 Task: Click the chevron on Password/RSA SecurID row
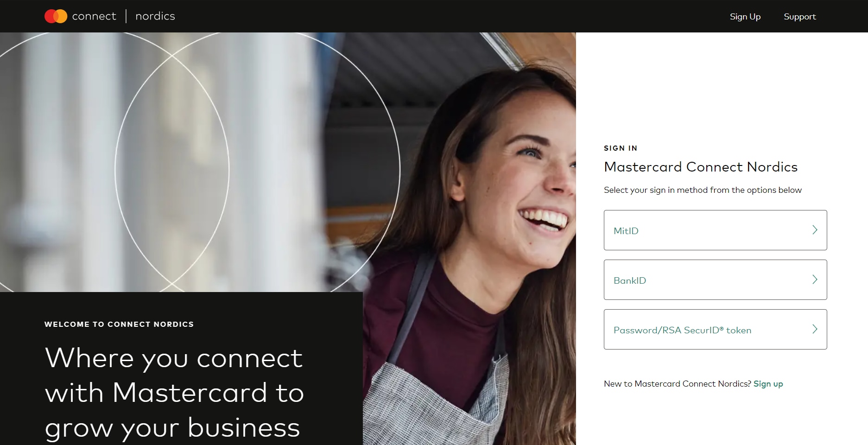click(x=815, y=329)
